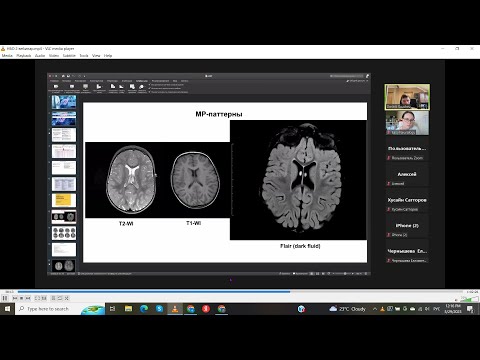
Task: Expand hidden system tray icons chevron
Action: click(x=375, y=309)
